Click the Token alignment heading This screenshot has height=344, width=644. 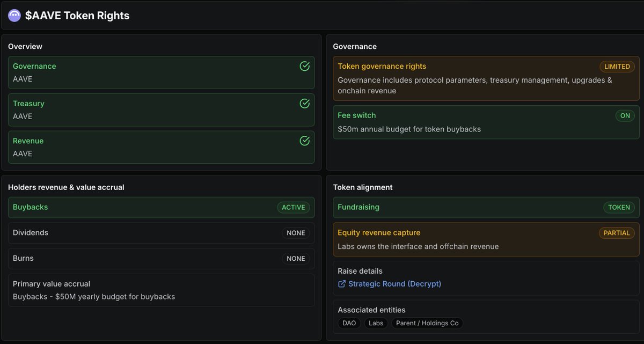pos(363,187)
